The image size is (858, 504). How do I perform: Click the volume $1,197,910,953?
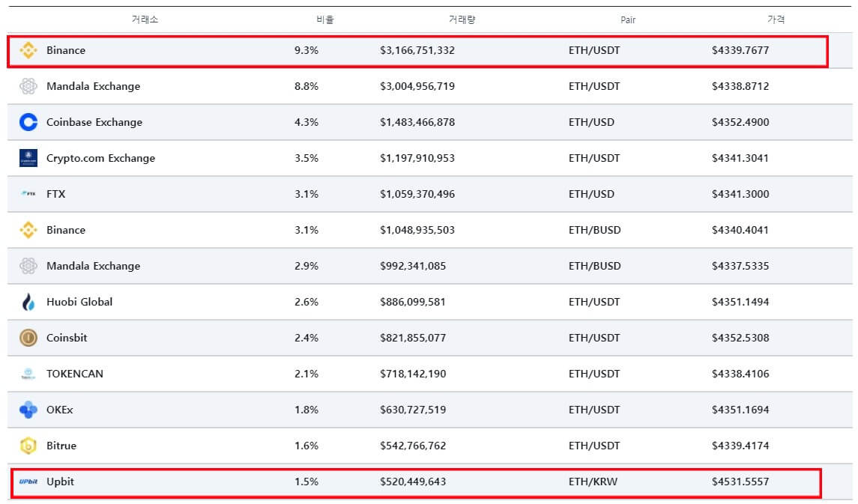[x=417, y=158]
